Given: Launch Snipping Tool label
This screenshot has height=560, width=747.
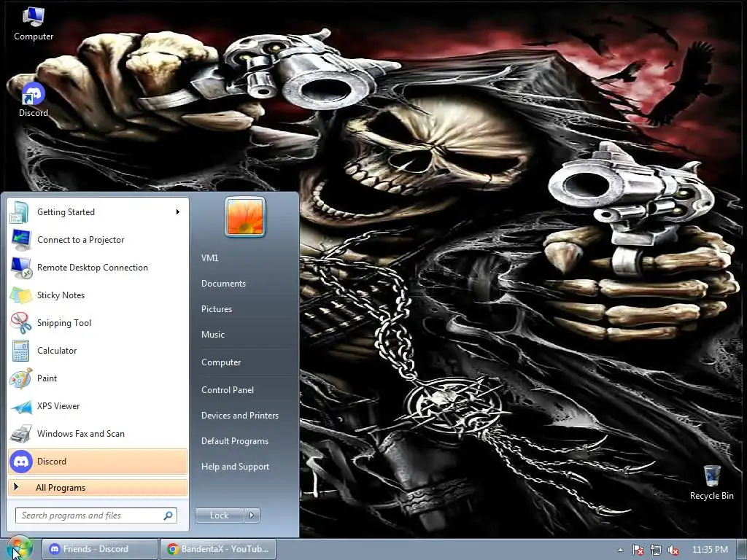Looking at the screenshot, I should (x=64, y=323).
